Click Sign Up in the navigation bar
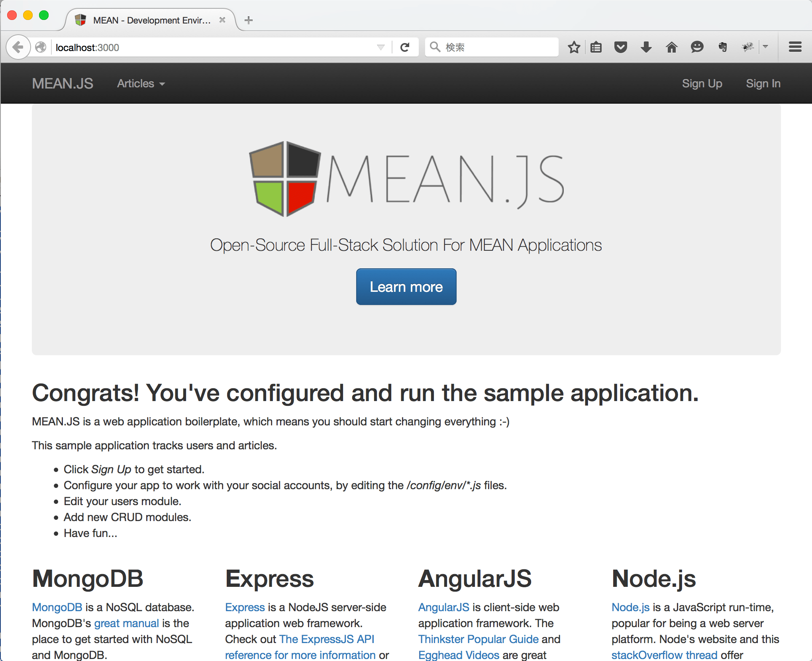The height and width of the screenshot is (661, 812). tap(702, 83)
